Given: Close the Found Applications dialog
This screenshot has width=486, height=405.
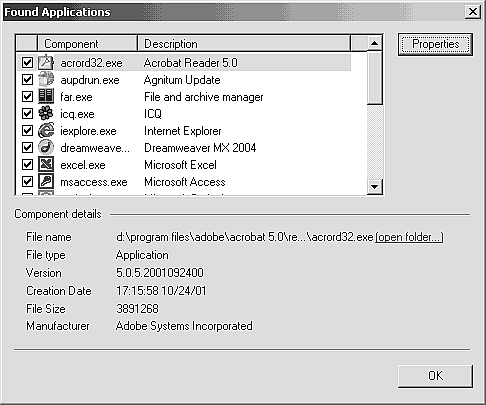Looking at the screenshot, I should (473, 12).
